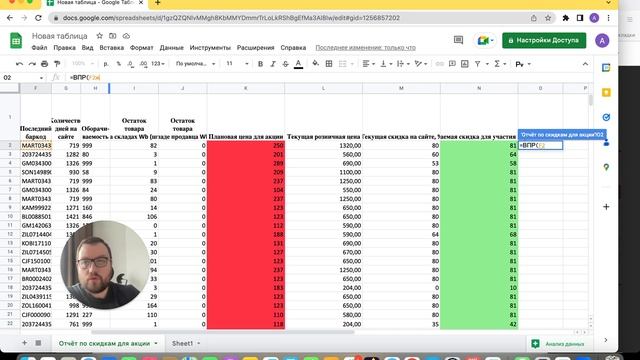Open the all sheets list button

point(38,343)
